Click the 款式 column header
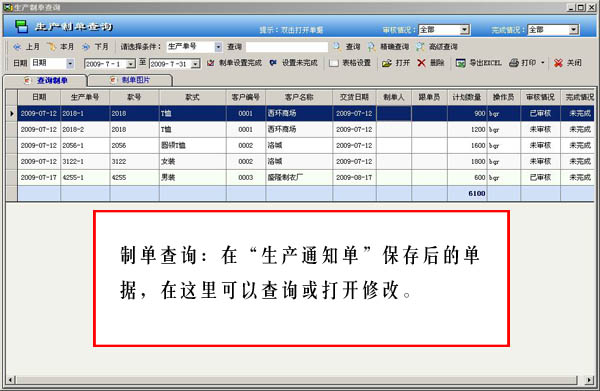 point(192,97)
